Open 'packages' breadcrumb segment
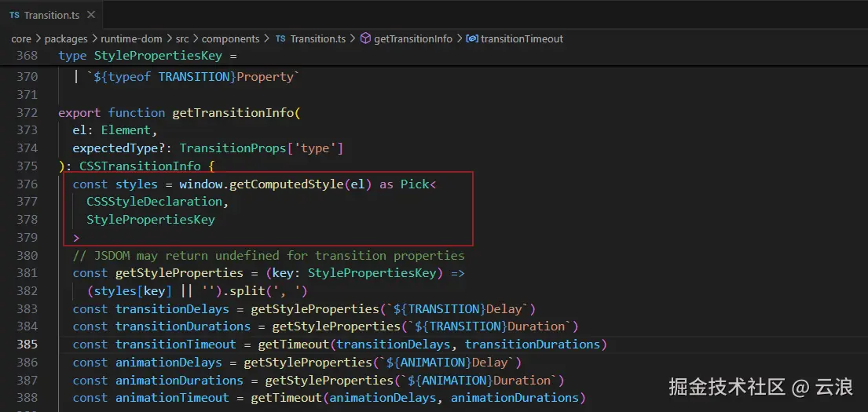The height and width of the screenshot is (412, 868). tap(66, 38)
